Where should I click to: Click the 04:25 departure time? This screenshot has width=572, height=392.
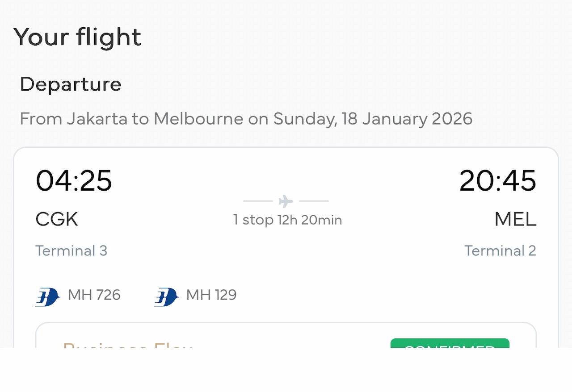click(74, 181)
